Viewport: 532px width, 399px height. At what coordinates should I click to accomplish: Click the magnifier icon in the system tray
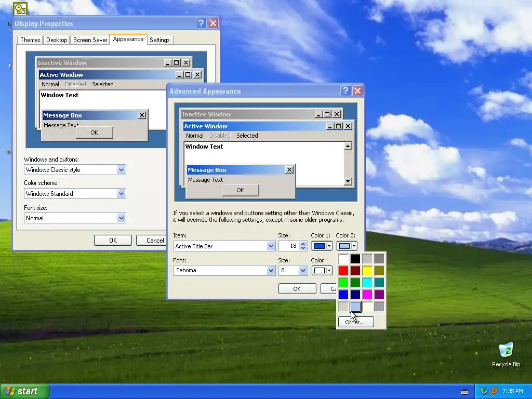click(x=494, y=391)
